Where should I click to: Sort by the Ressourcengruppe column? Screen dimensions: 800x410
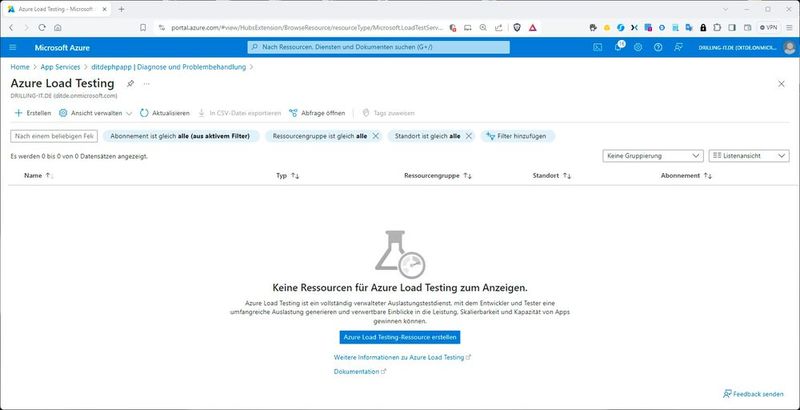click(x=438, y=175)
